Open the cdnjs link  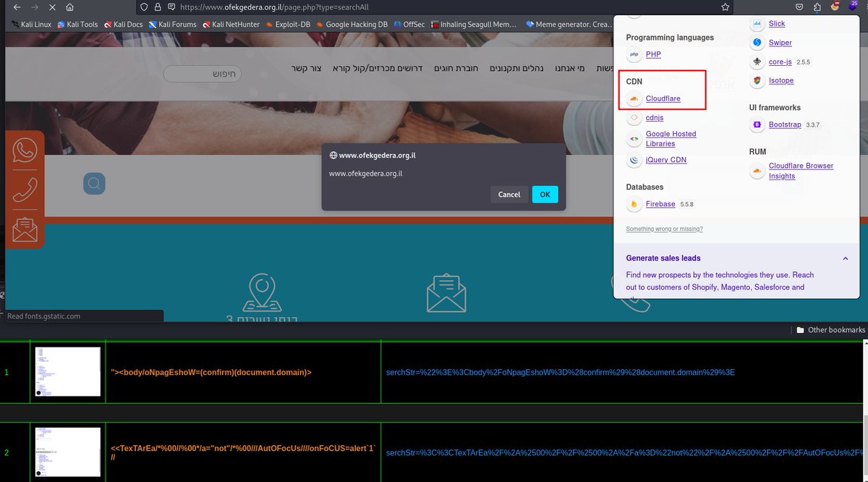coord(655,117)
